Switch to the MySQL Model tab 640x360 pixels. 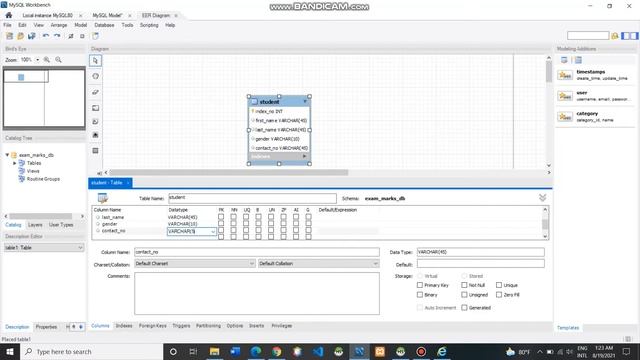pos(107,15)
